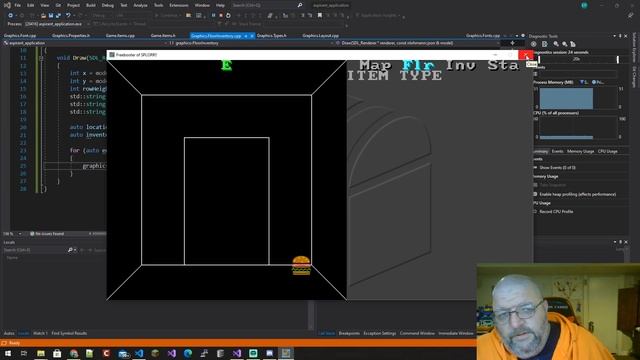The image size is (640, 360).
Task: Click the hamburger sprite in the game window
Action: (301, 265)
